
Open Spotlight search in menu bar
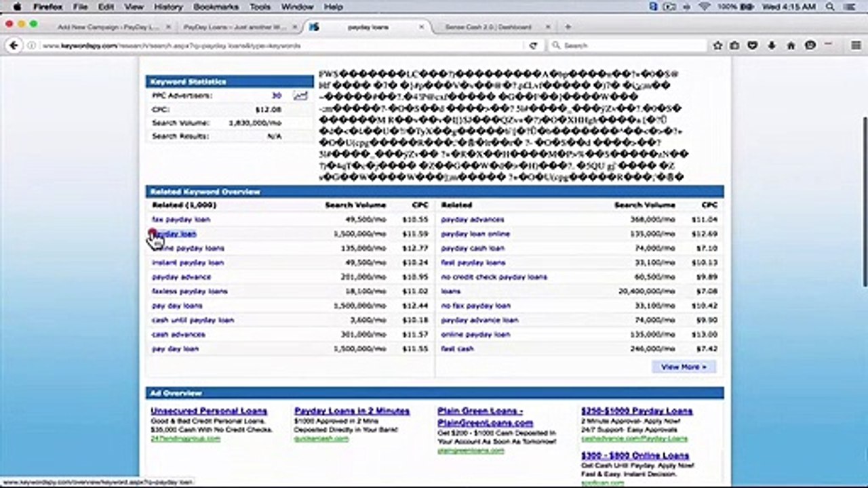pos(831,7)
